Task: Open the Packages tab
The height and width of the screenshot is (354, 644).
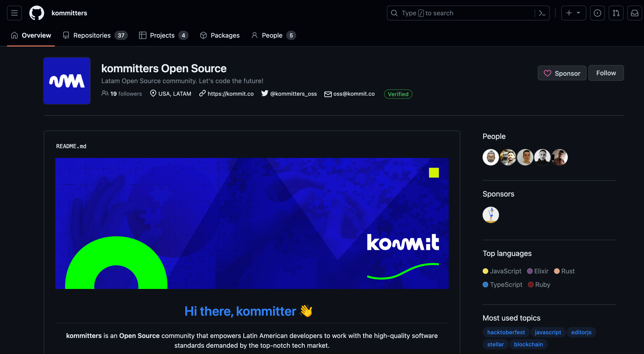Action: [x=220, y=35]
